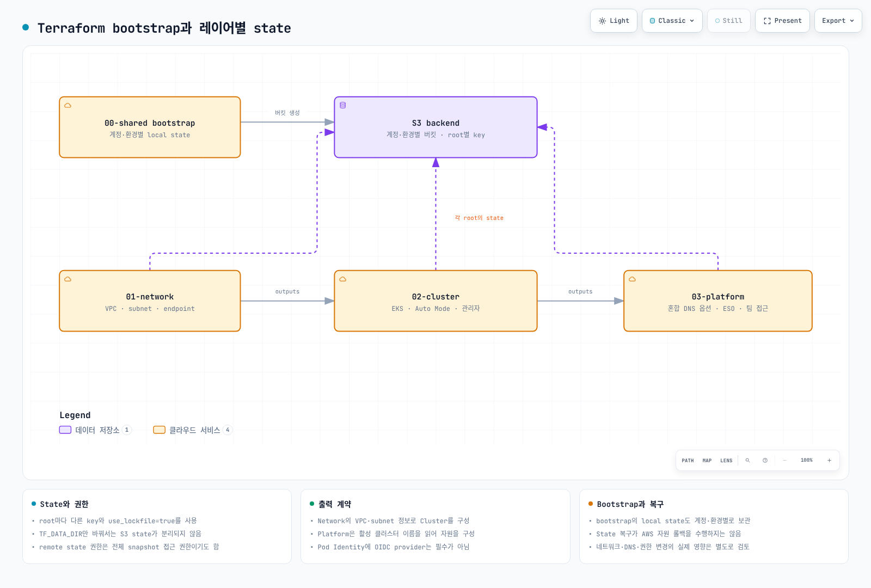The height and width of the screenshot is (588, 871).
Task: Click the orange 클라우드 서비스 legend swatch
Action: (159, 430)
